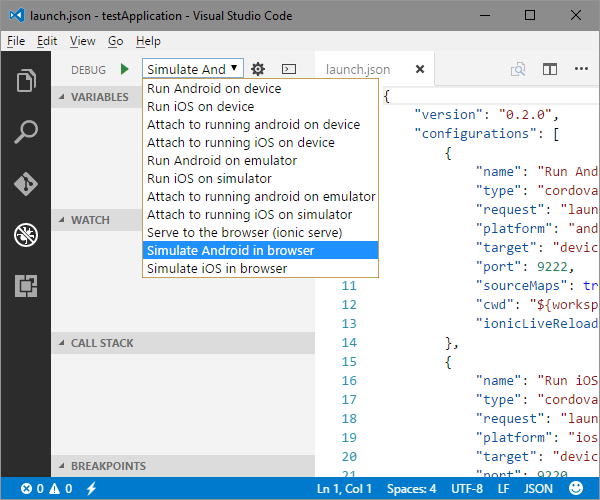Select Simulate iOS in browser option
600x500 pixels.
[217, 268]
